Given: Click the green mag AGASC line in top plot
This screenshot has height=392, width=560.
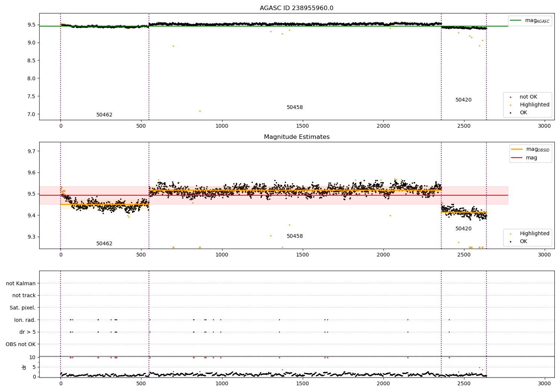Looking at the screenshot, I should 274,26.
